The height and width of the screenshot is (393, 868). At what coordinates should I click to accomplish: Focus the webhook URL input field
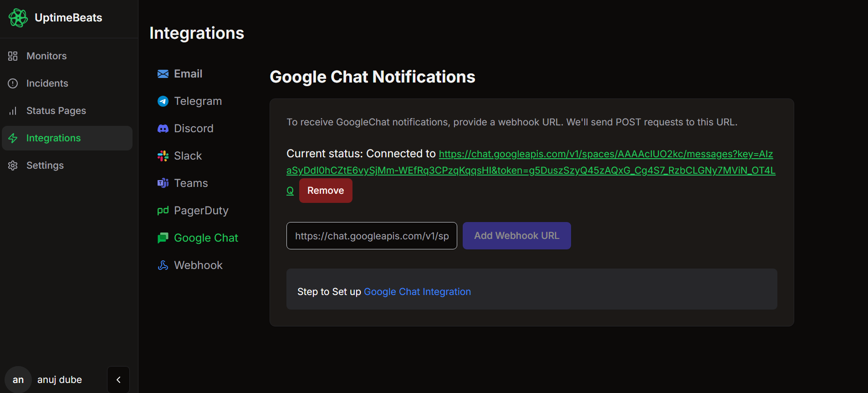(372, 236)
